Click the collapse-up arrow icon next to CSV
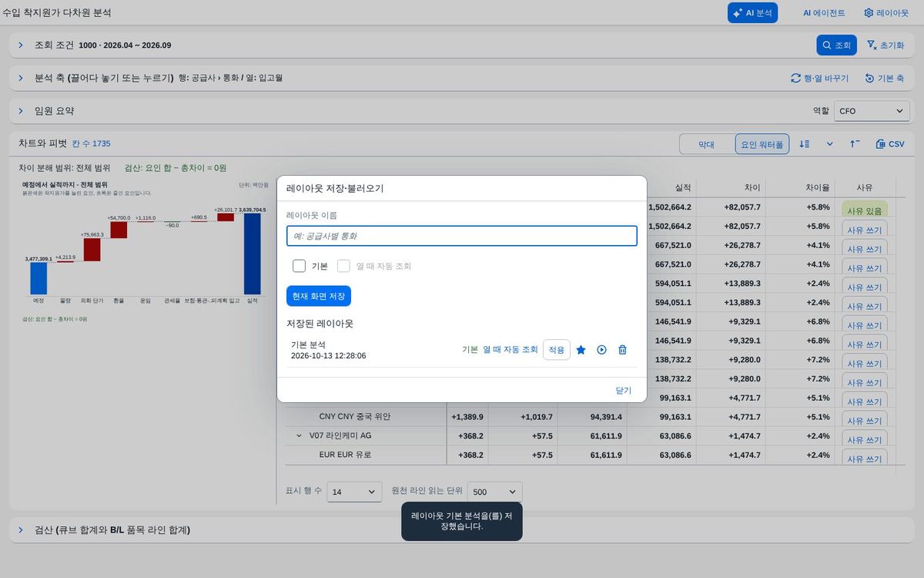This screenshot has width=924, height=578. (x=855, y=144)
